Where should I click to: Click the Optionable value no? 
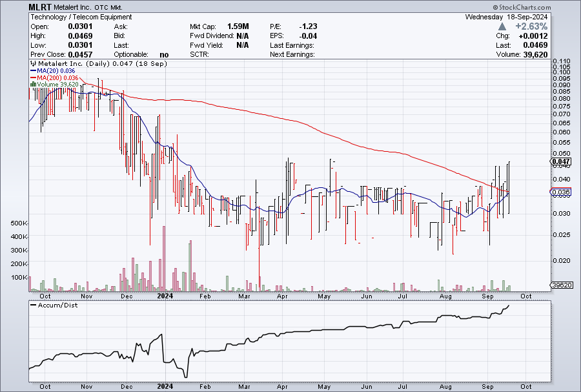[164, 55]
